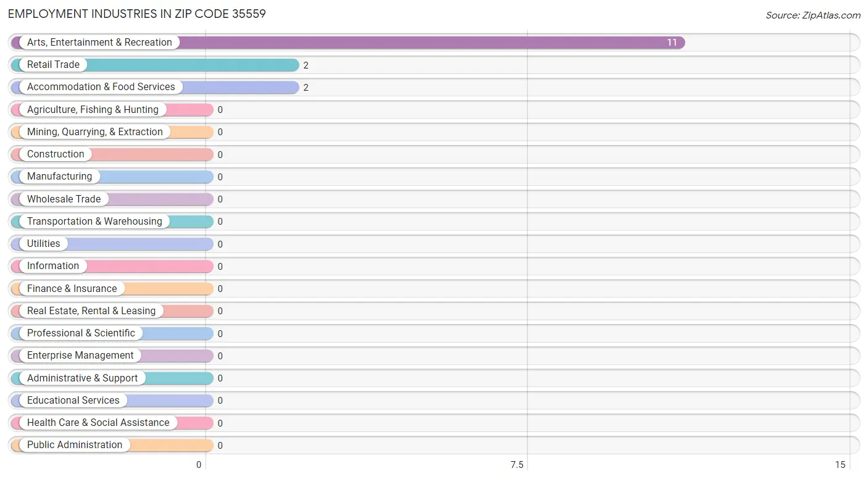
Task: Click the value 0 beside the Construction bar
Action: 220,155
